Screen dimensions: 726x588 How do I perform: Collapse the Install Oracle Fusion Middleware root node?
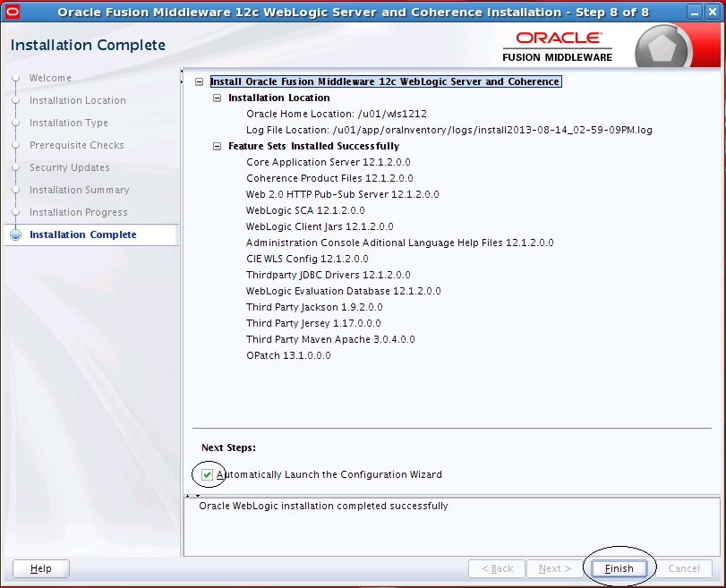pyautogui.click(x=199, y=82)
